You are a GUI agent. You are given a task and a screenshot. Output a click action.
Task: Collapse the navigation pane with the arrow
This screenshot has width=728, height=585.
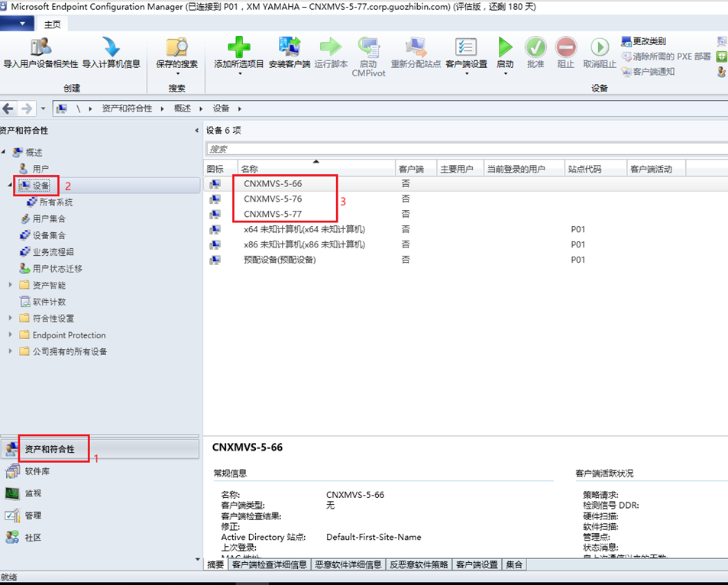pyautogui.click(x=197, y=131)
